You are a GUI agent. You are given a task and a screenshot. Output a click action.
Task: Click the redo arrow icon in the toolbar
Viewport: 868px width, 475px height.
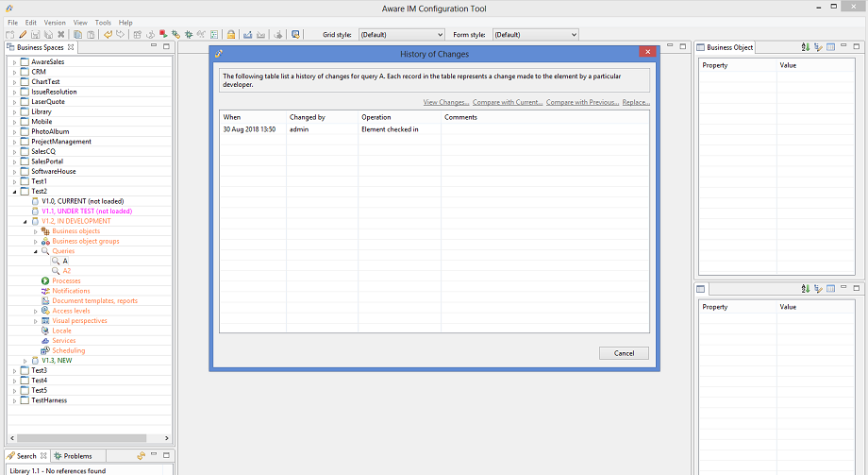[x=120, y=34]
